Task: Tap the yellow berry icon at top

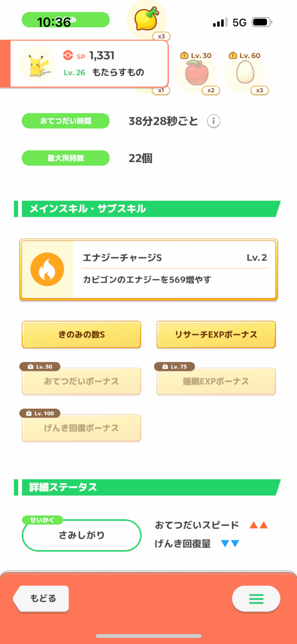Action: point(147,19)
